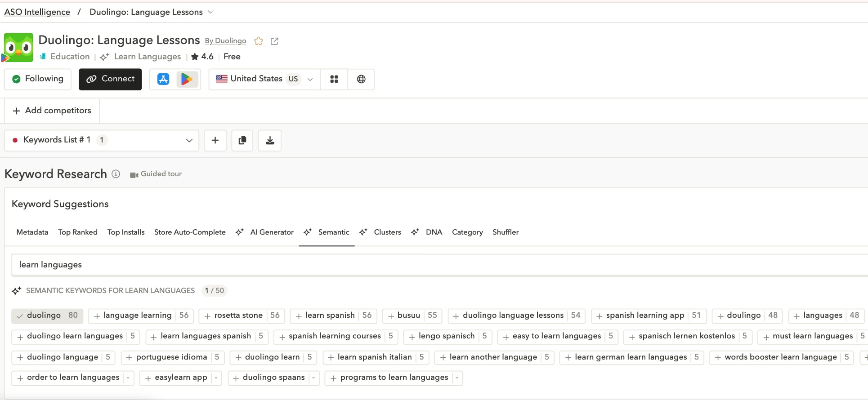Switch to the Top Ranked tab
The image size is (868, 400).
point(78,232)
